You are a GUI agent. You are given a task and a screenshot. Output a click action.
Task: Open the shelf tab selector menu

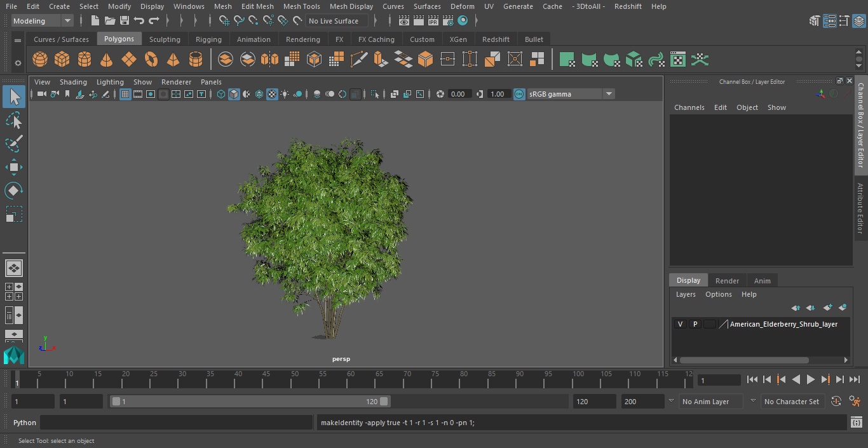click(x=18, y=40)
